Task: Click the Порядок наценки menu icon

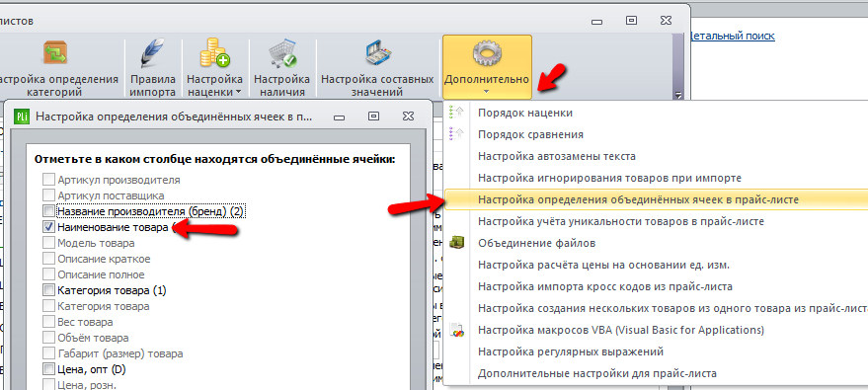Action: click(x=456, y=113)
